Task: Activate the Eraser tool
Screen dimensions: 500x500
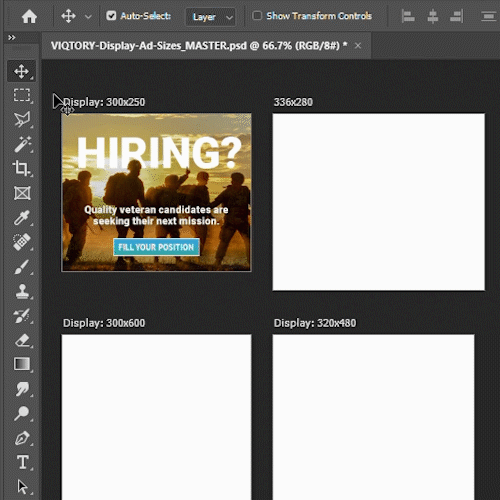Action: [x=22, y=340]
